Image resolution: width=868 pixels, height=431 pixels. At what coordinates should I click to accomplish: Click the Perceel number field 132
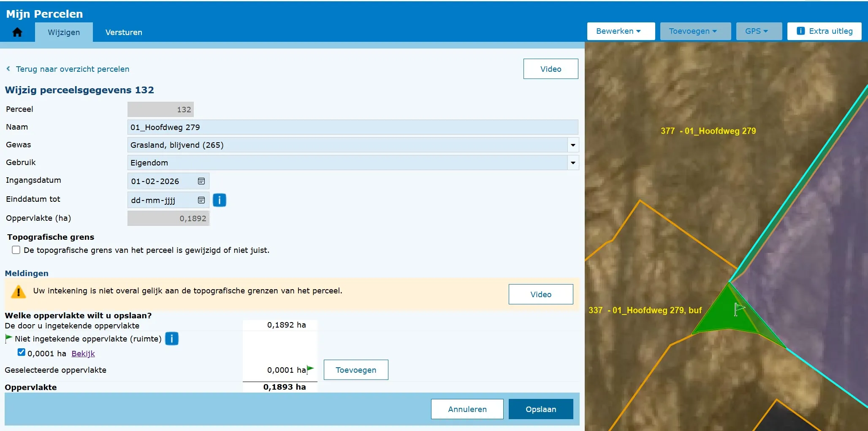pyautogui.click(x=160, y=109)
